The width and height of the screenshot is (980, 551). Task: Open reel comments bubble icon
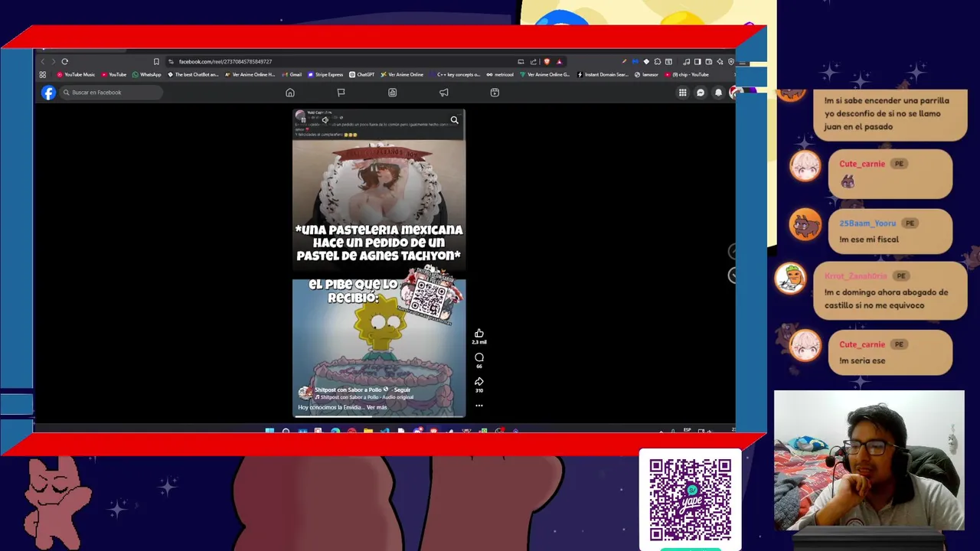(x=479, y=357)
